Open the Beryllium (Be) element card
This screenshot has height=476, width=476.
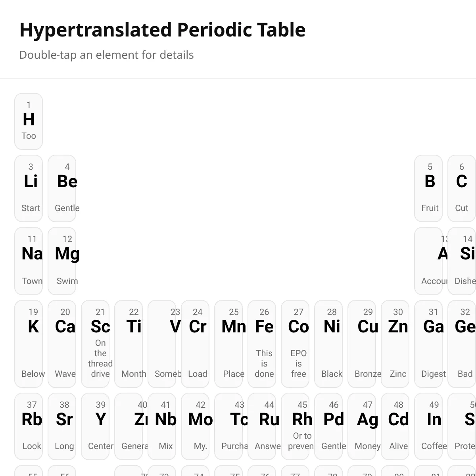pos(62,188)
